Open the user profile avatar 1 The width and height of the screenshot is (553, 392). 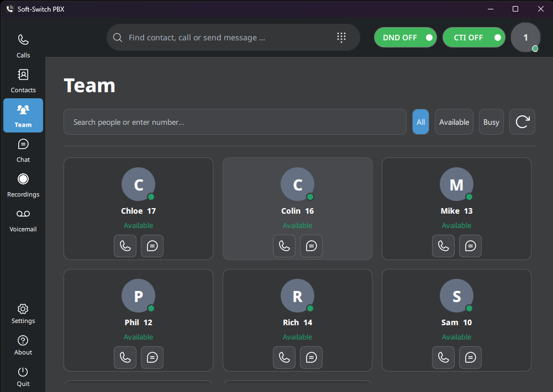coord(525,38)
